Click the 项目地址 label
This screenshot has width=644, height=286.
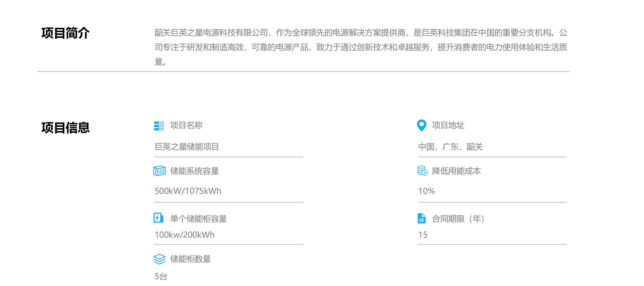(x=448, y=125)
